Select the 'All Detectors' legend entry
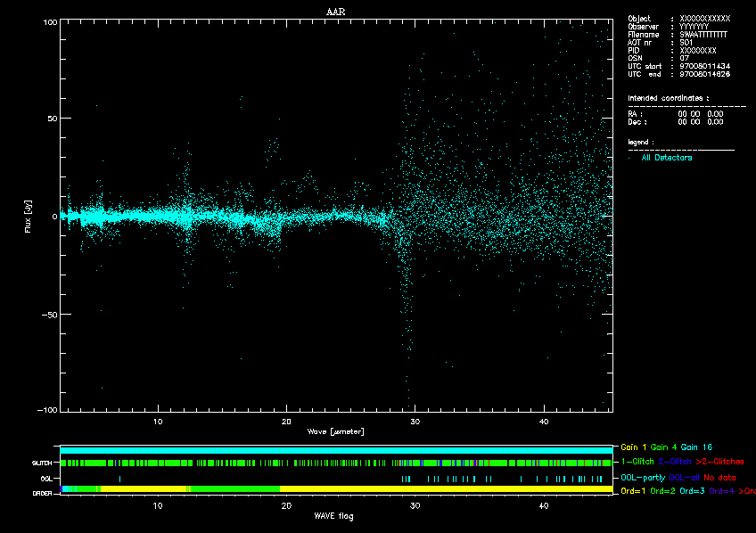This screenshot has height=533, width=756. [x=666, y=158]
